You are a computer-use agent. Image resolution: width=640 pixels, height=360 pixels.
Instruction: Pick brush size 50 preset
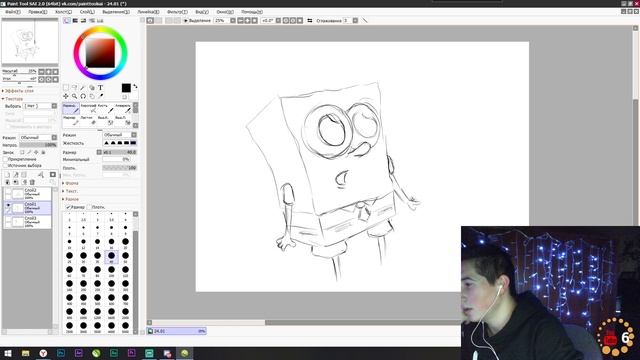coord(125,257)
